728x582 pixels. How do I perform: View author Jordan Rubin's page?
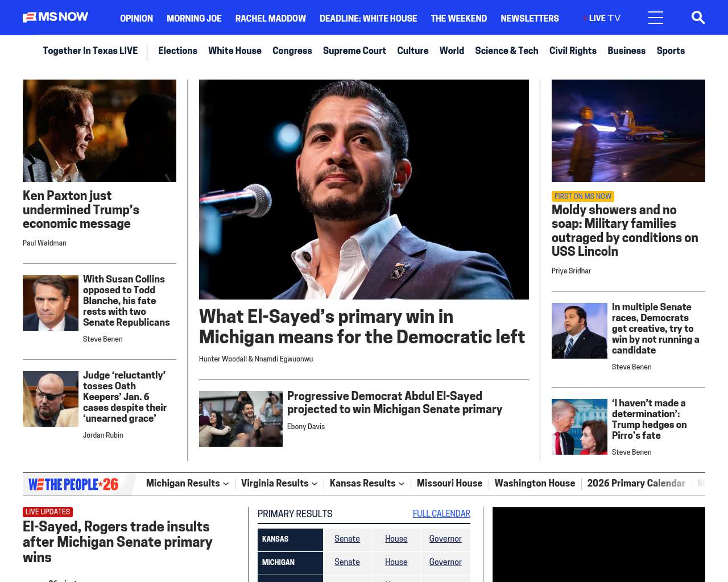(103, 435)
